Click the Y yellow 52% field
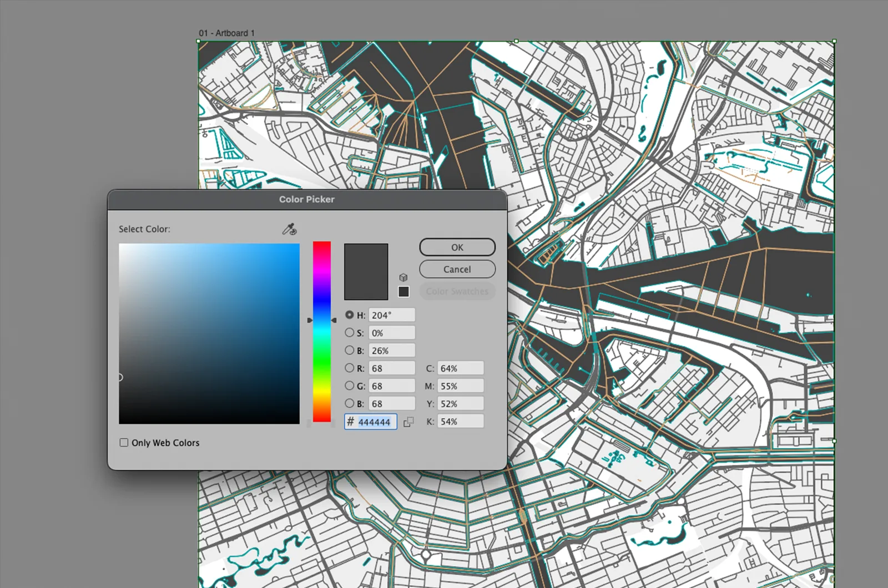This screenshot has width=888, height=588. point(461,404)
